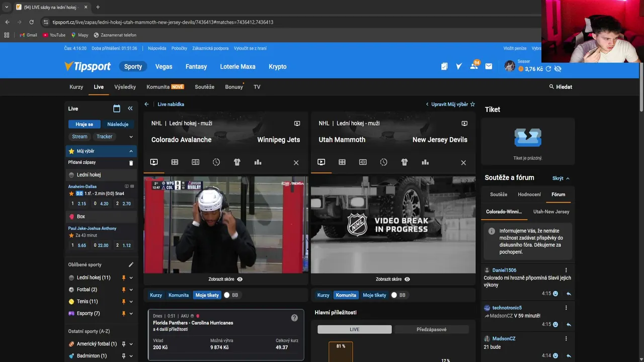
Task: Collapse the Live sidebar with double-chevron icon
Action: click(130, 109)
